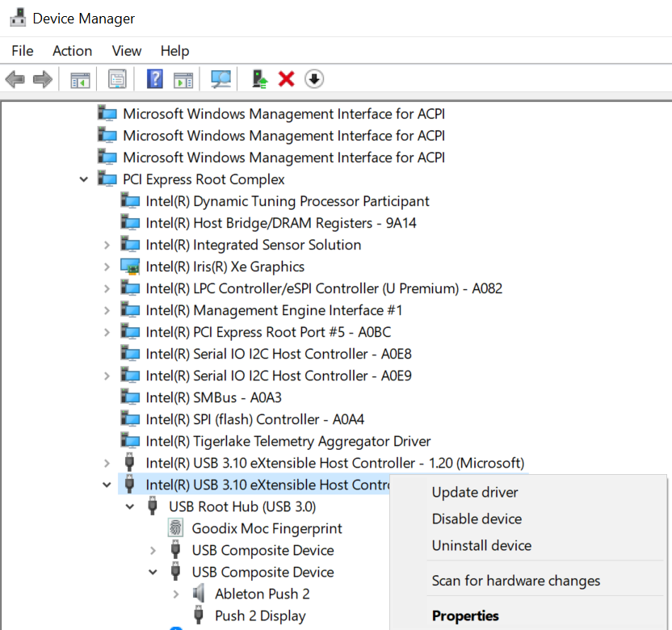Click the disable device down-arrow icon
The height and width of the screenshot is (630, 672).
pos(314,79)
